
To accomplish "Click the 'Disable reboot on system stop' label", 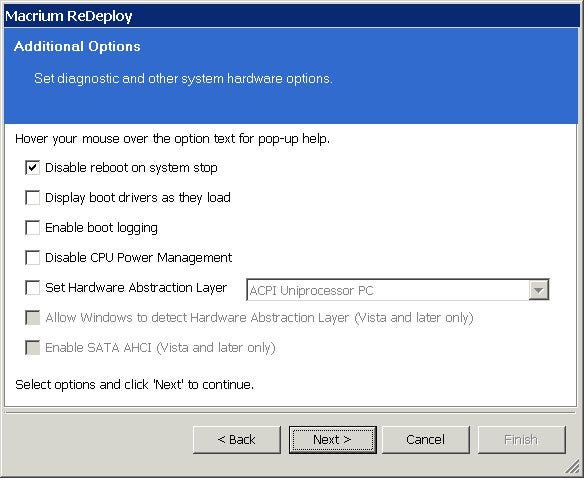I will [131, 168].
